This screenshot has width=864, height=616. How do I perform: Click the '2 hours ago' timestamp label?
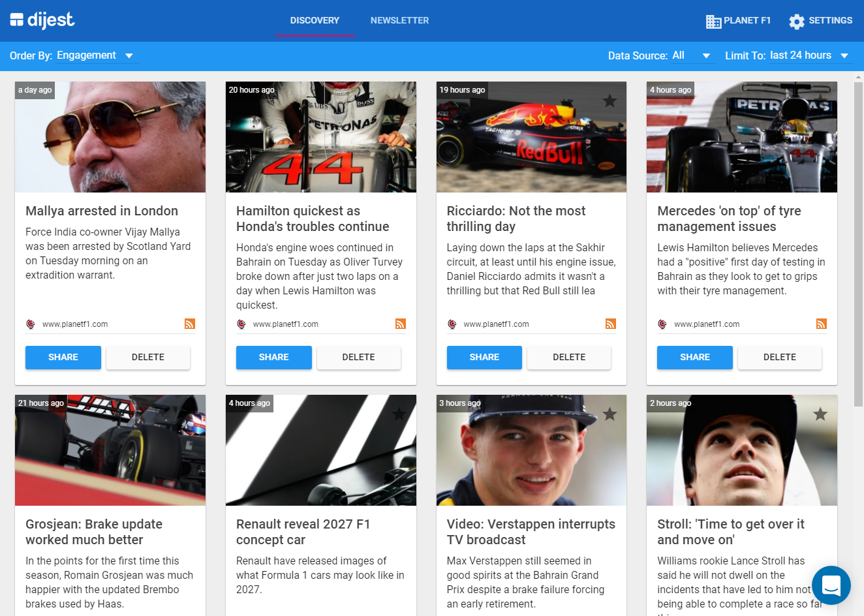click(x=670, y=403)
